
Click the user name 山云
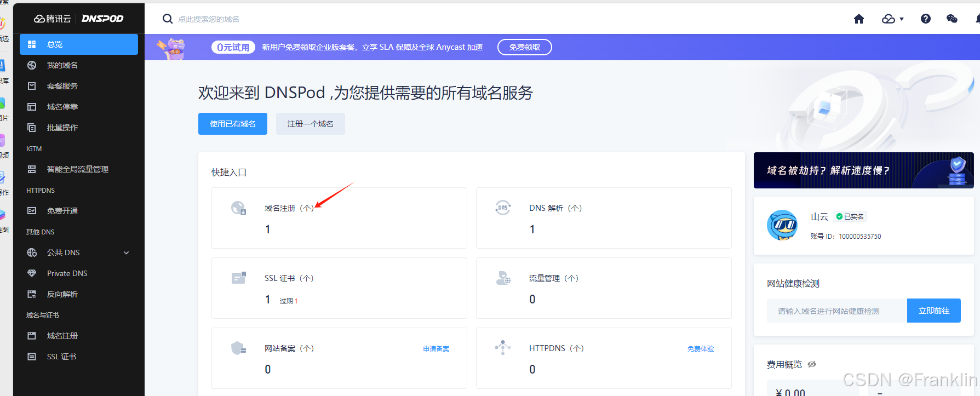[819, 217]
